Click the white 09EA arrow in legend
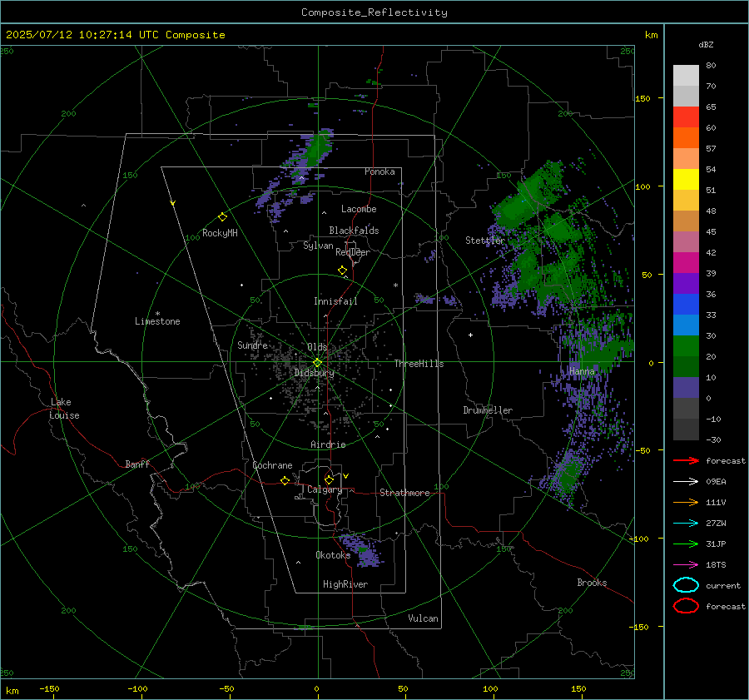 [x=686, y=481]
